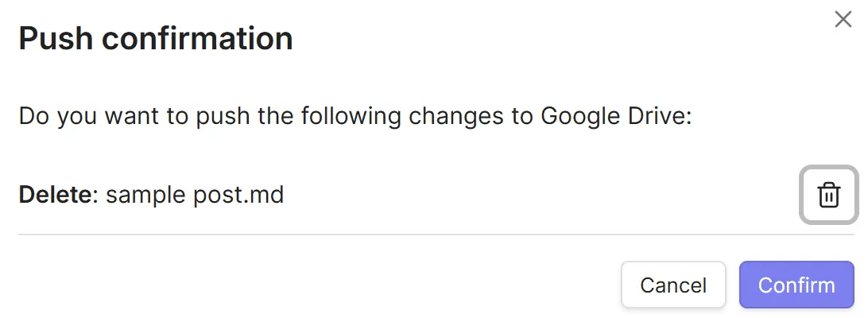Click the purple Confirm button

[x=796, y=285]
